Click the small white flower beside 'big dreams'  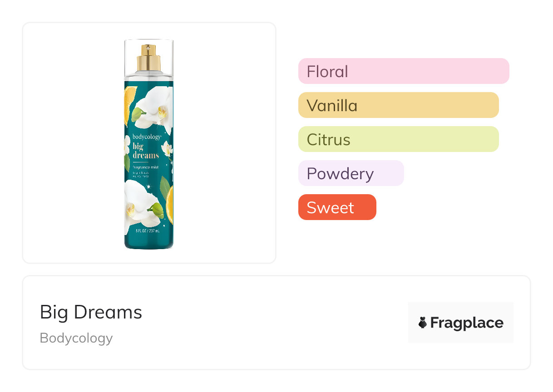(167, 148)
